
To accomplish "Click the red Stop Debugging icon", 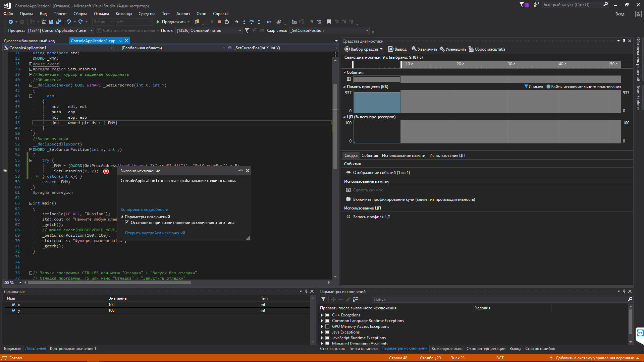I will 219,22.
